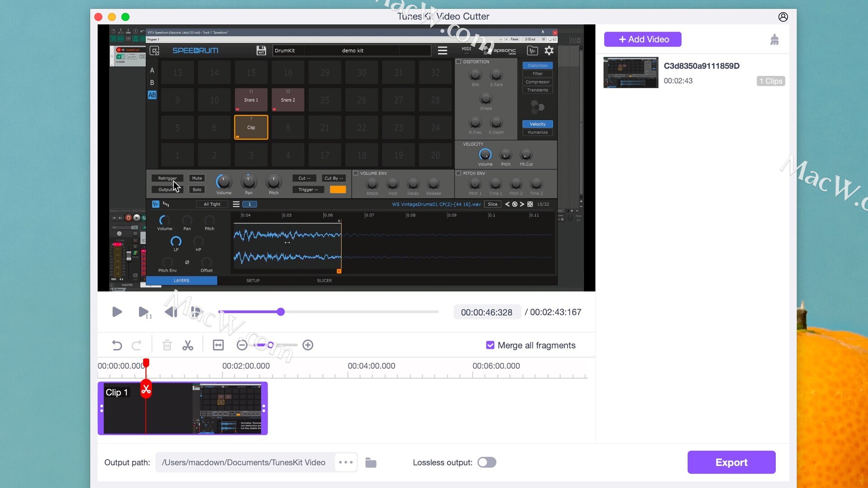Click the Export button
This screenshot has width=868, height=488.
pyautogui.click(x=731, y=462)
